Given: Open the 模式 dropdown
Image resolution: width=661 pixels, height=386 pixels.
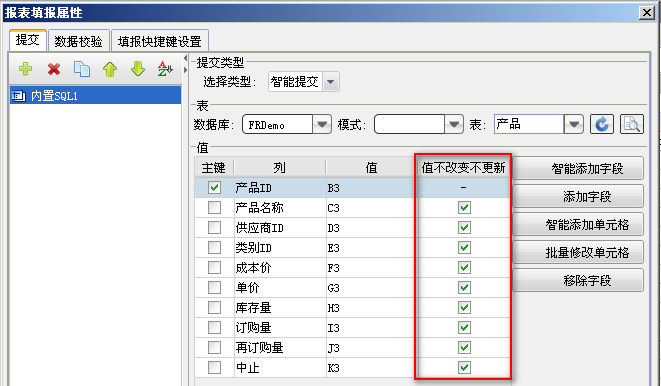Looking at the screenshot, I should 454,124.
